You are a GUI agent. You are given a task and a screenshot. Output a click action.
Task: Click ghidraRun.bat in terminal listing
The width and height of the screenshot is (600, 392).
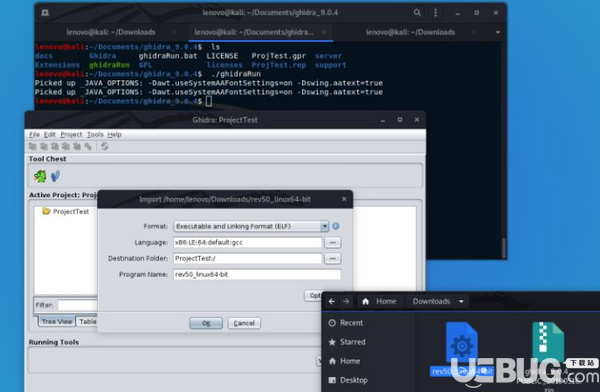point(168,56)
